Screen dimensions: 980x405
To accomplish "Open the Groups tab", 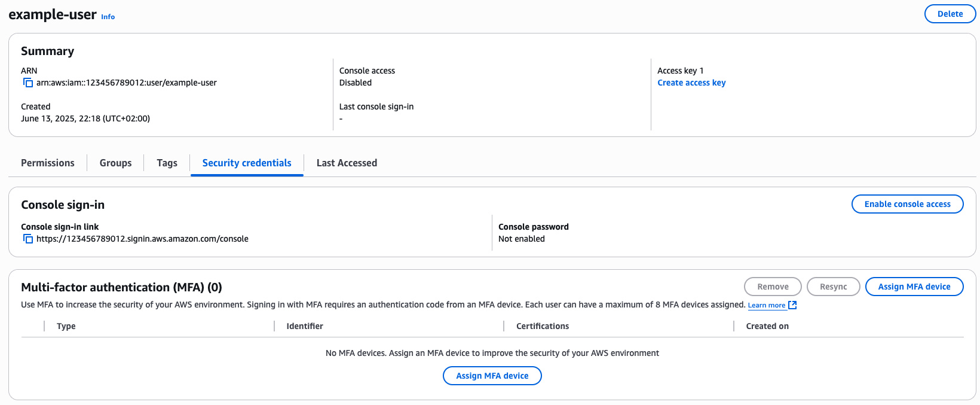I will 115,163.
